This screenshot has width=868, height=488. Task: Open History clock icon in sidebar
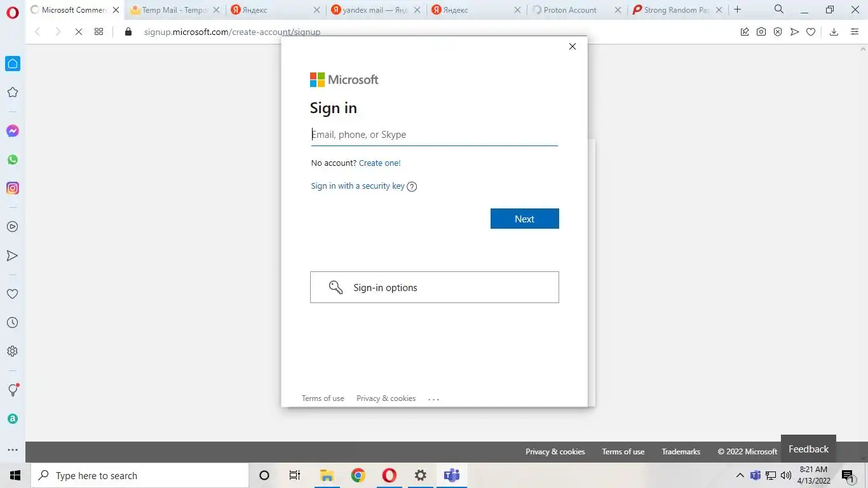[x=13, y=323]
